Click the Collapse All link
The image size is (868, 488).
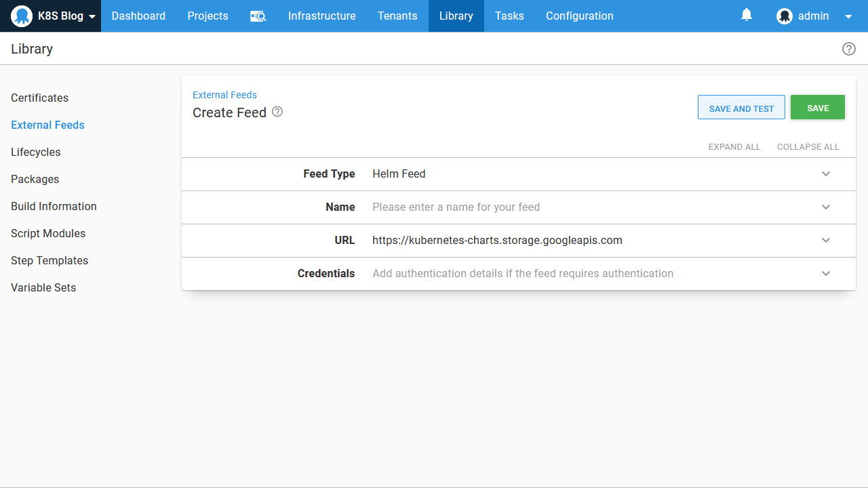point(808,146)
